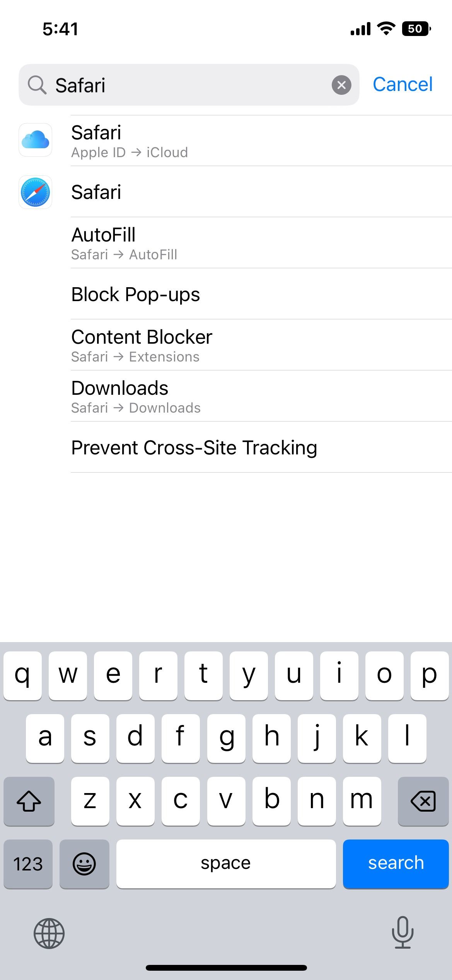This screenshot has height=980, width=452.
Task: Tap the emoji smiley key
Action: pos(85,863)
